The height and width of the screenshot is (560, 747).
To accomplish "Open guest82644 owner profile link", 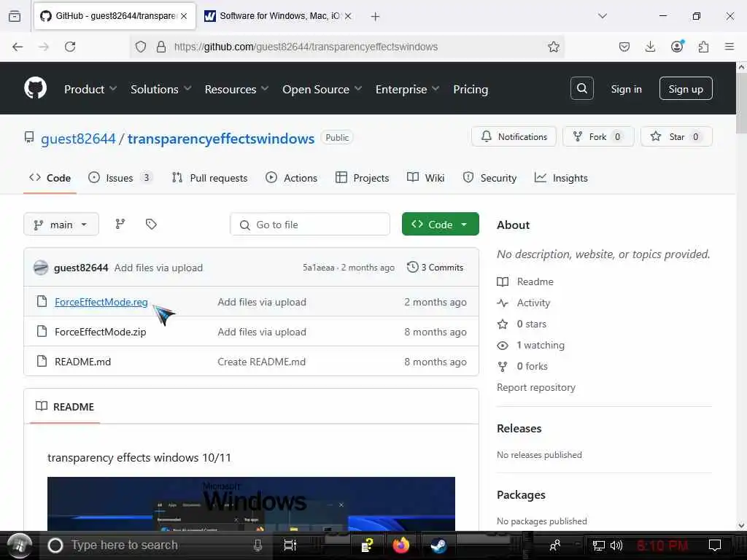I will (78, 138).
